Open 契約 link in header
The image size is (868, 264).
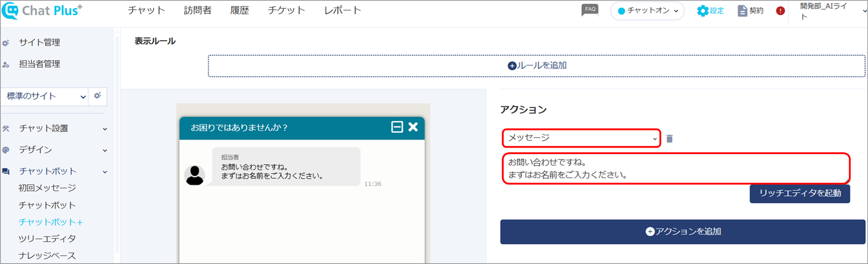(756, 11)
